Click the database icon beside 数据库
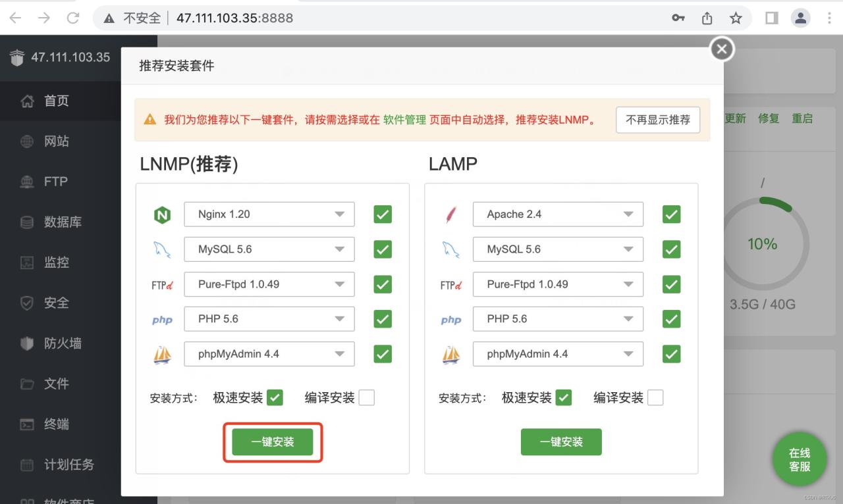The height and width of the screenshot is (504, 843). pos(27,222)
